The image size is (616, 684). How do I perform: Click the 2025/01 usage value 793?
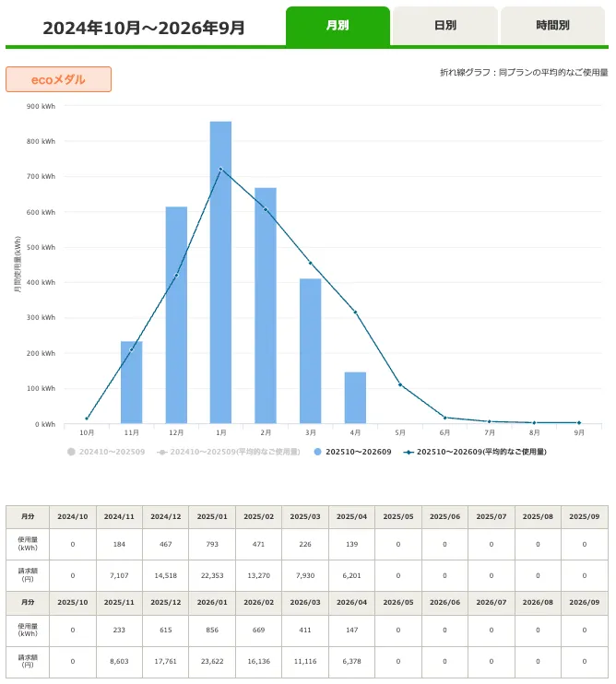pyautogui.click(x=212, y=545)
